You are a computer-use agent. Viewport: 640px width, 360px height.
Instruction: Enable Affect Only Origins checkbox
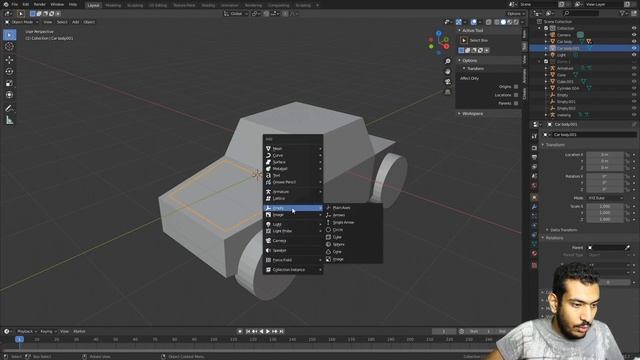click(x=516, y=87)
